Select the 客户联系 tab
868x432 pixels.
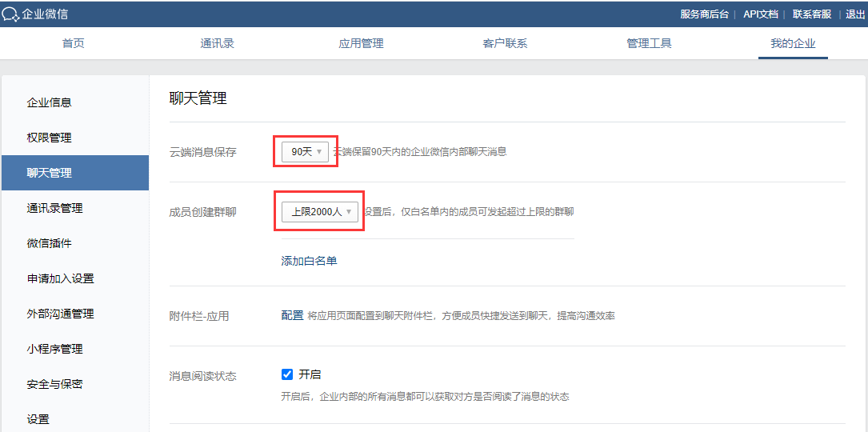505,43
